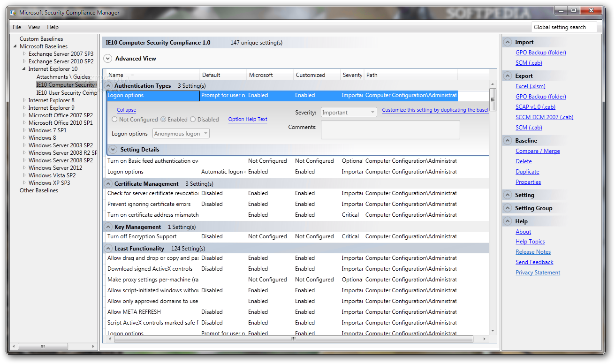
Task: Sort by the Customized column header
Action: pos(317,75)
